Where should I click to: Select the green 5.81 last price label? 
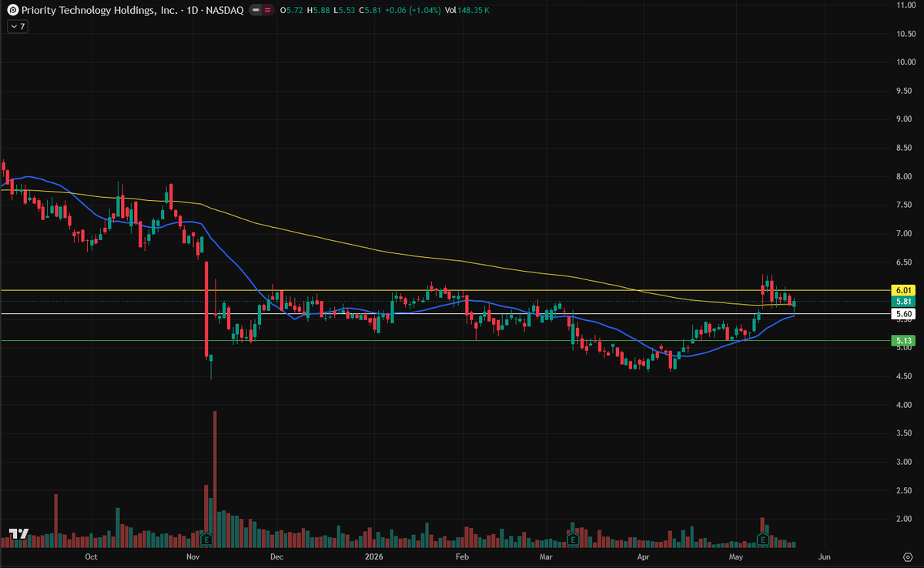pos(904,302)
